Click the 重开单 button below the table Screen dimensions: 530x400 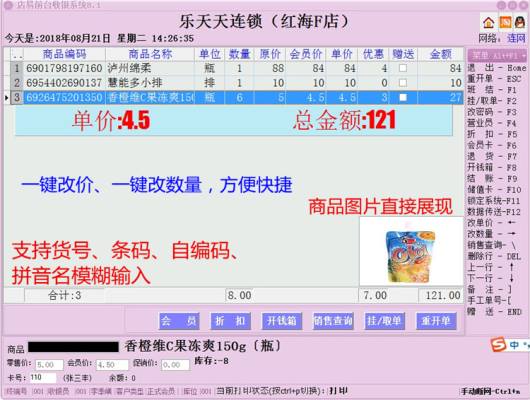tap(436, 321)
